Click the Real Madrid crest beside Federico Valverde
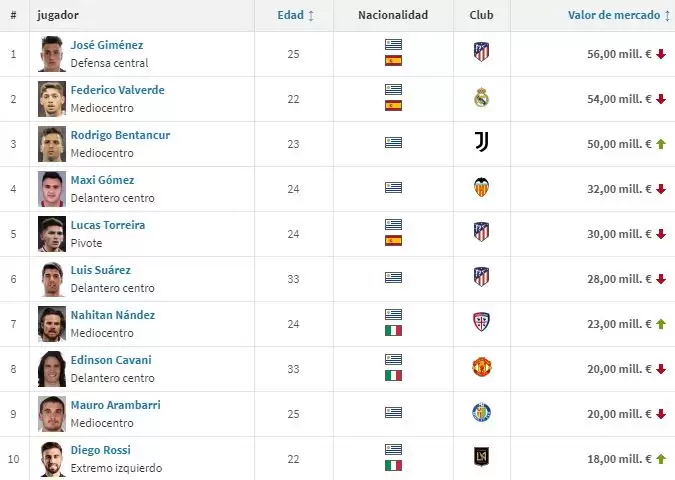675x480 pixels. point(481,98)
